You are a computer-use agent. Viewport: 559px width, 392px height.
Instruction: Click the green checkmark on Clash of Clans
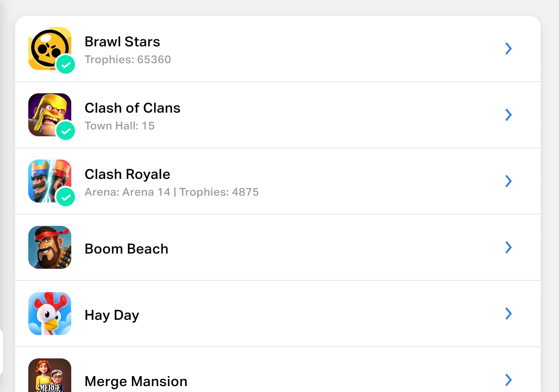click(x=66, y=131)
